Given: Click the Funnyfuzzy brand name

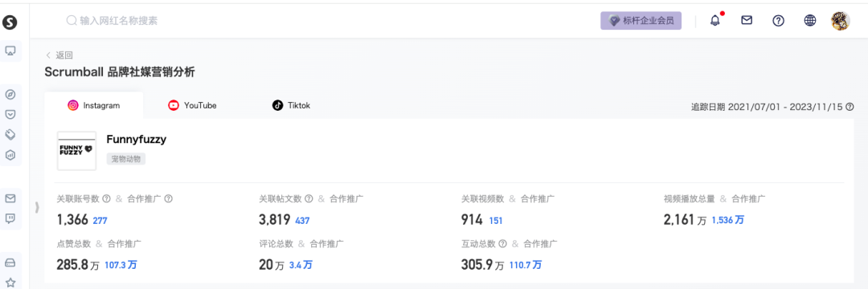Looking at the screenshot, I should coord(136,139).
